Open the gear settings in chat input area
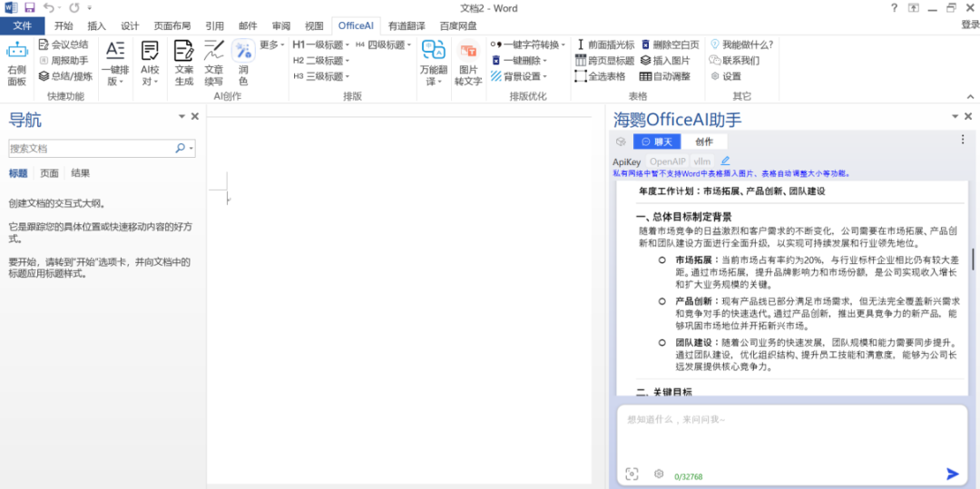The image size is (980, 489). point(658,474)
